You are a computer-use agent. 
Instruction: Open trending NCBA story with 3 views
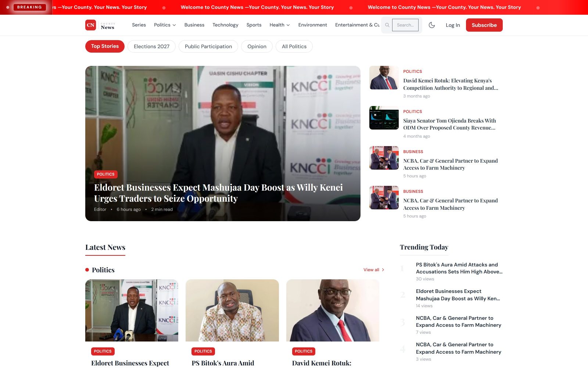pos(459,348)
